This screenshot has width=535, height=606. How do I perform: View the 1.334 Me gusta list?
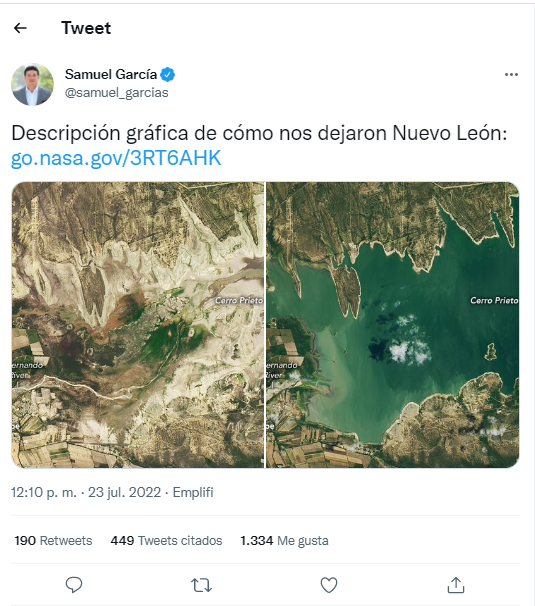tap(284, 540)
